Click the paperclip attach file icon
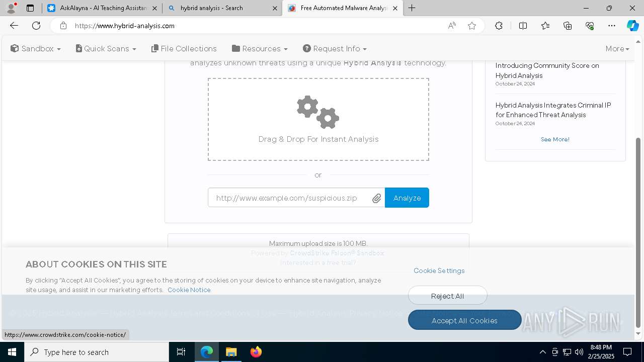 (377, 198)
